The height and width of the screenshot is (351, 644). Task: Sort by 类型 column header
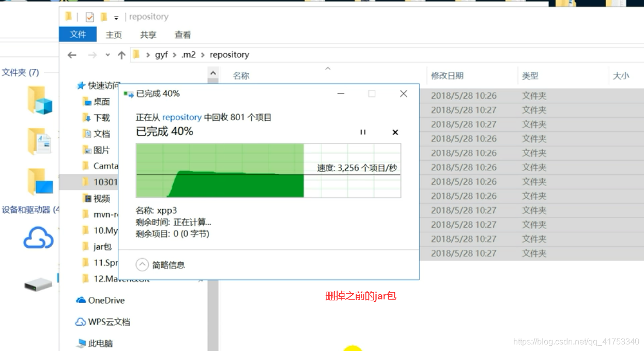(x=530, y=76)
